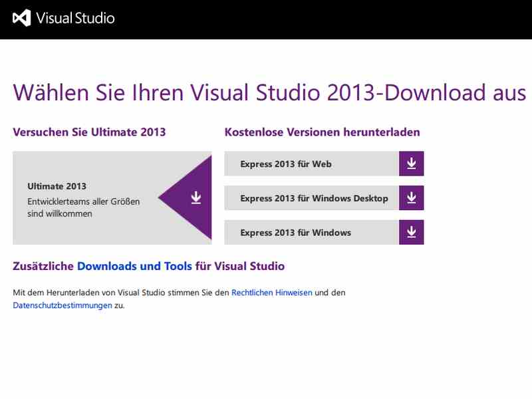
Task: Select the Express 2013 für Windows Desktop label
Action: click(x=314, y=198)
